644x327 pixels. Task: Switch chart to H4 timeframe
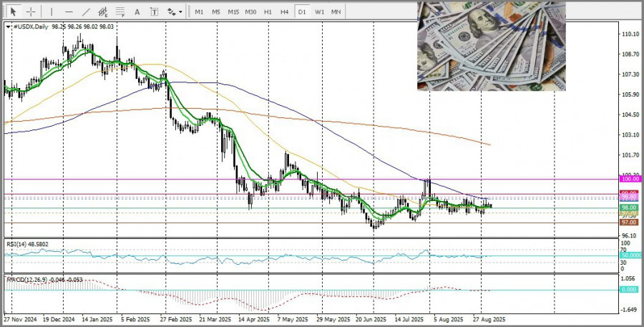tap(285, 12)
